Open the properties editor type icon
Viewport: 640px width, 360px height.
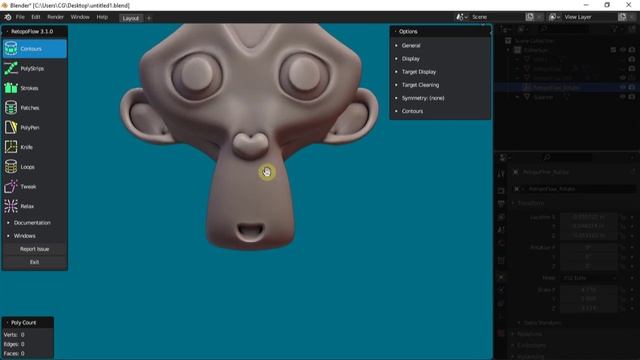[x=504, y=157]
